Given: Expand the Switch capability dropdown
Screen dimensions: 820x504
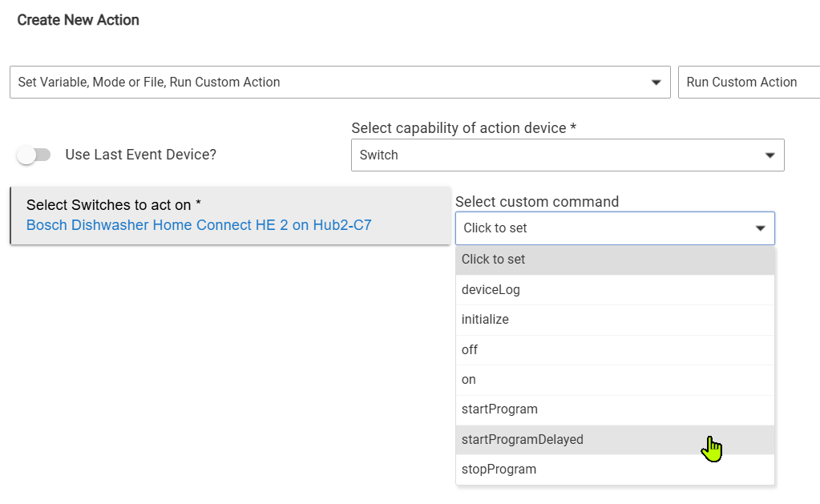Looking at the screenshot, I should [561, 155].
